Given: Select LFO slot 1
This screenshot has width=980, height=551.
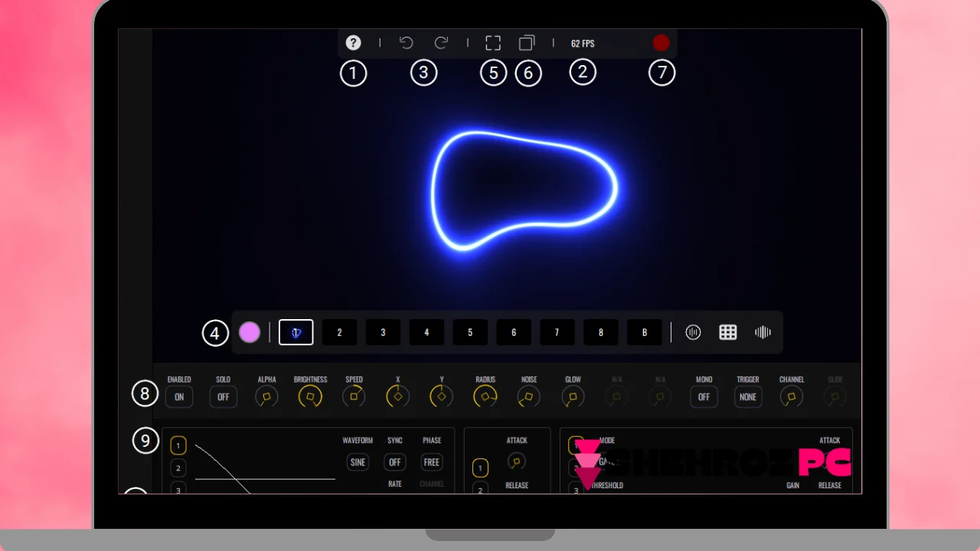Looking at the screenshot, I should [178, 445].
